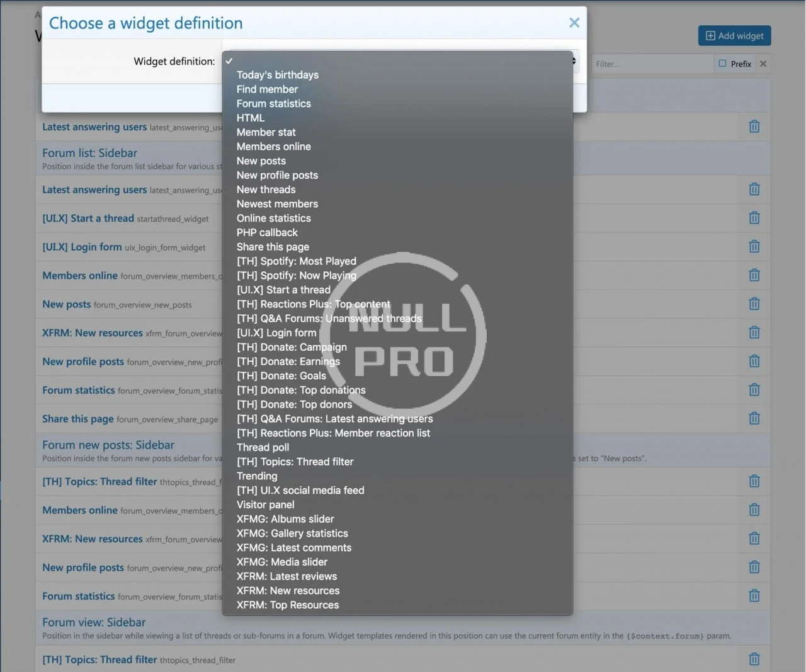Select Forum statistics in dropdown
This screenshot has height=672, width=806.
click(273, 103)
